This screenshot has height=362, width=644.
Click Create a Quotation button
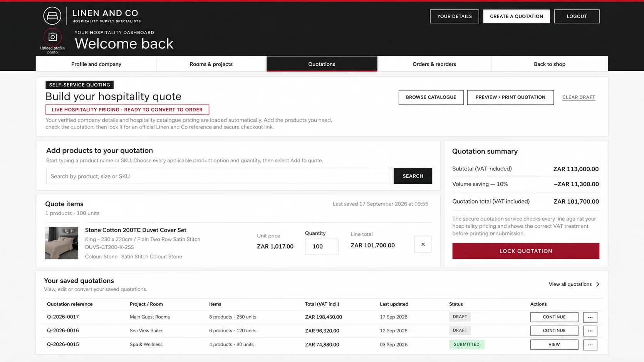pyautogui.click(x=517, y=16)
